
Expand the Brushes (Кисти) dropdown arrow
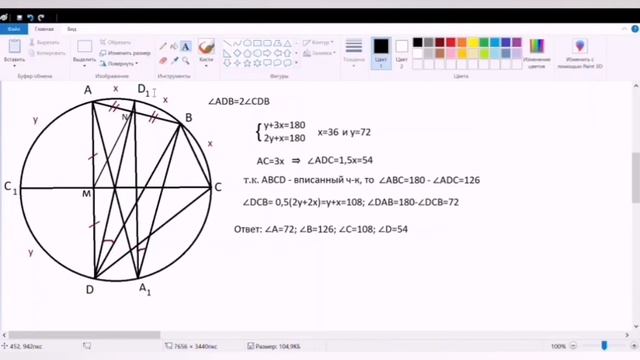[206, 65]
